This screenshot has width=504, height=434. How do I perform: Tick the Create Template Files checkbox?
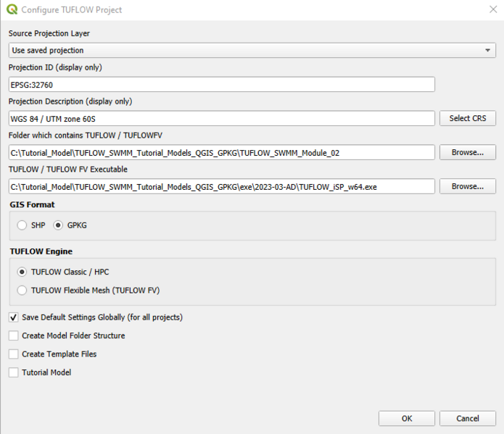click(x=13, y=354)
